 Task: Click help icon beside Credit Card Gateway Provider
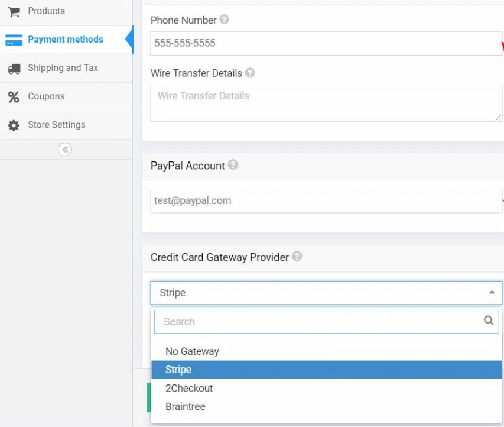point(297,257)
